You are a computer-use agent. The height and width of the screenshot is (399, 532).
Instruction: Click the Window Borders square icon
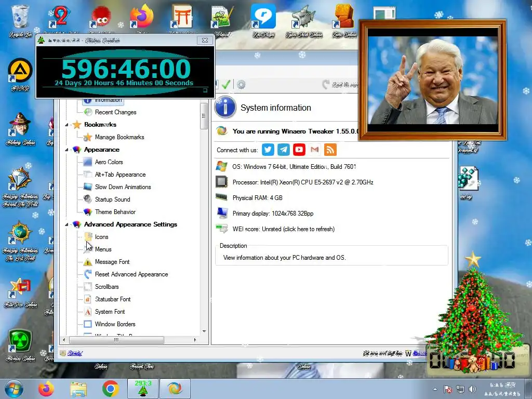tap(88, 324)
